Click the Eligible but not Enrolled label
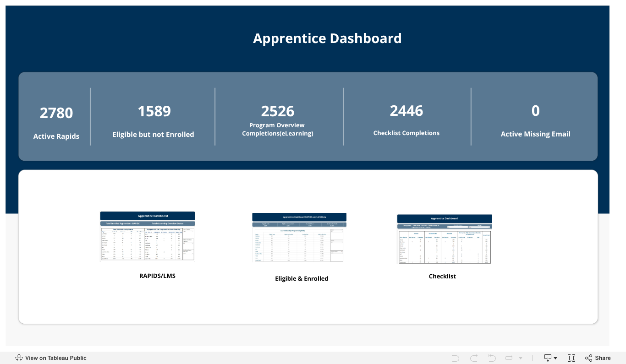Viewport: 626px width, 364px height. pos(153,135)
